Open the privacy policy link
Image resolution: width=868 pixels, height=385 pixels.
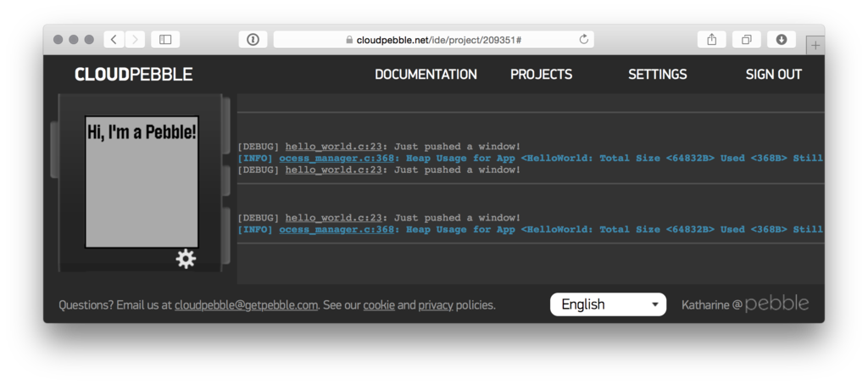[436, 305]
